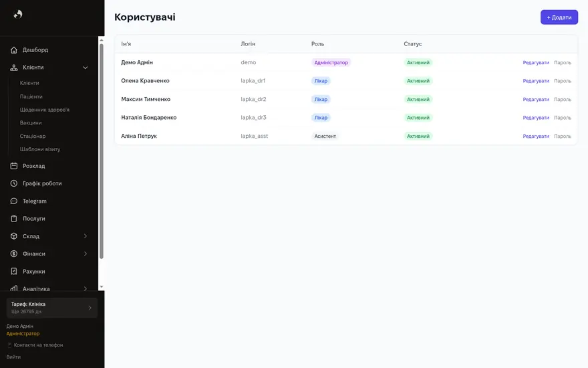The image size is (588, 368).
Task: Click the sidebar scrollbar thumb
Action: tap(102, 151)
